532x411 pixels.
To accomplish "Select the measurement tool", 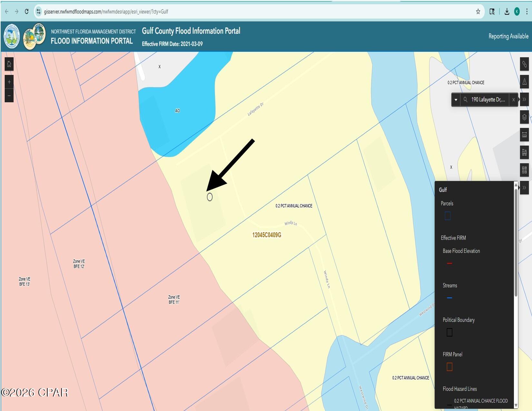I will point(525,134).
